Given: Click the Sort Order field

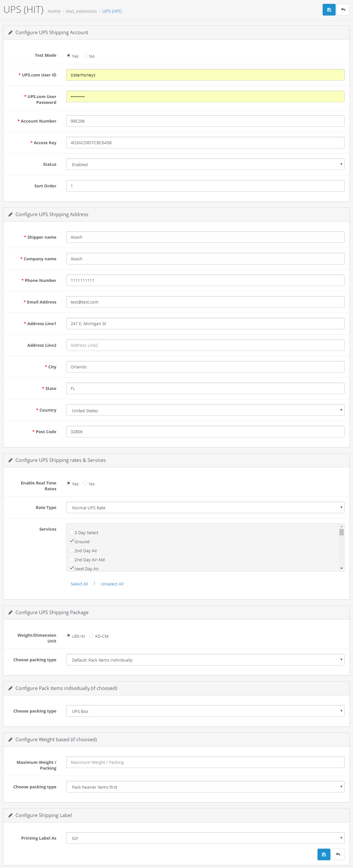Looking at the screenshot, I should (x=205, y=186).
